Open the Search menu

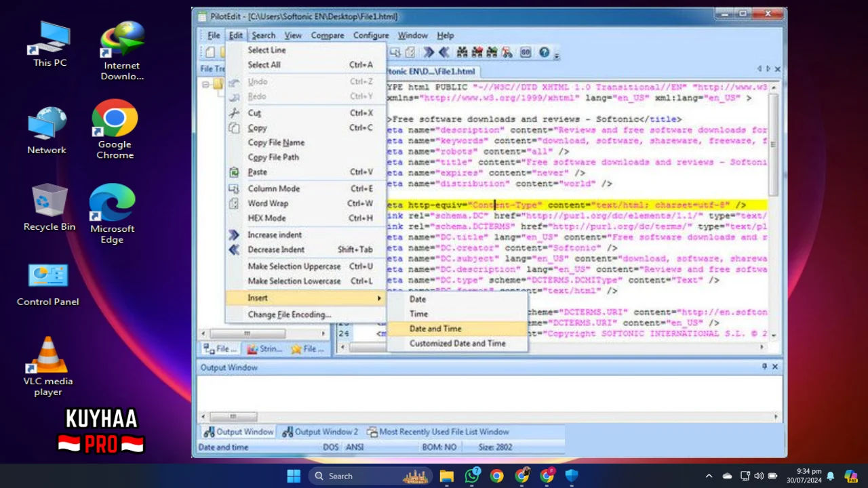point(263,35)
